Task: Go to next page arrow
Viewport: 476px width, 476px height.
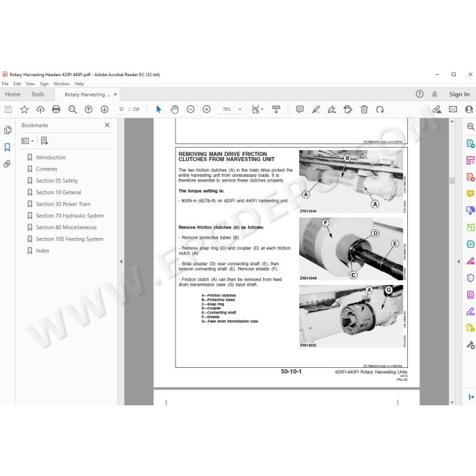Action: coord(105,109)
